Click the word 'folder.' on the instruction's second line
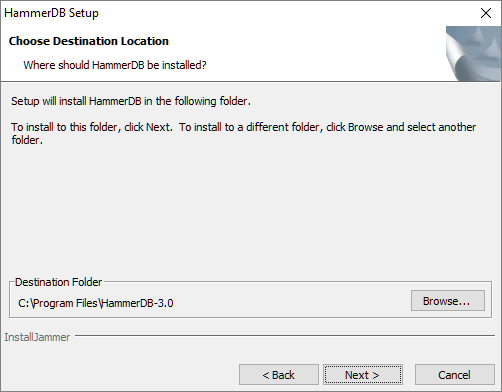Image resolution: width=502 pixels, height=392 pixels. [27, 140]
